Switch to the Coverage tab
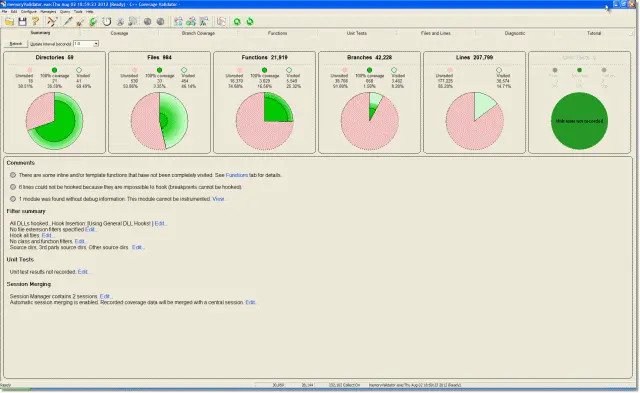 [x=119, y=33]
